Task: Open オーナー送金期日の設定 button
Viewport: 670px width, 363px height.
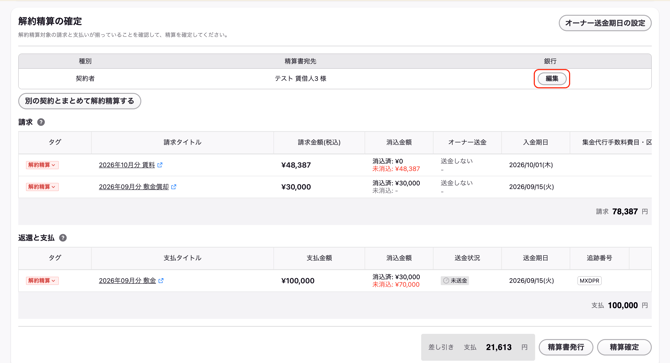Action: tap(605, 23)
